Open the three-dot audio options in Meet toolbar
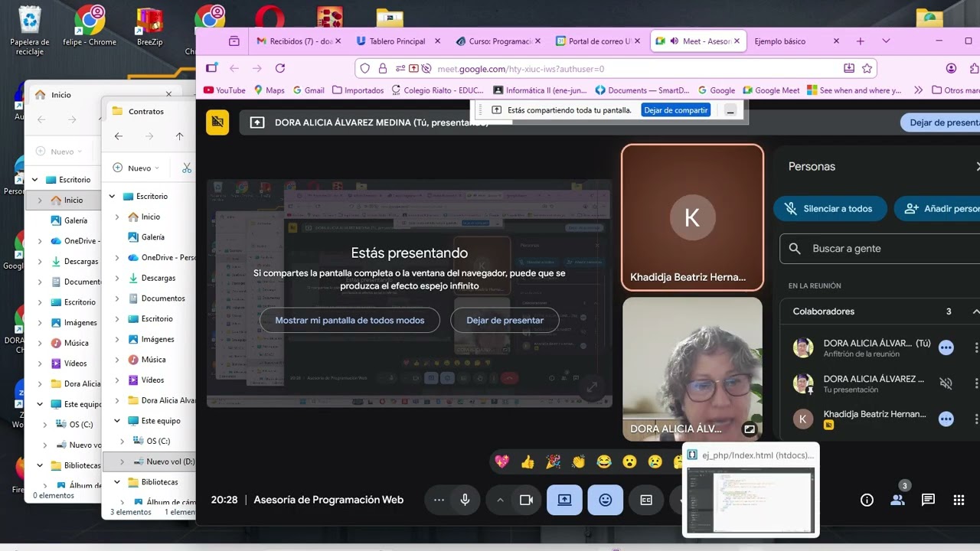Image resolution: width=980 pixels, height=551 pixels. [439, 500]
